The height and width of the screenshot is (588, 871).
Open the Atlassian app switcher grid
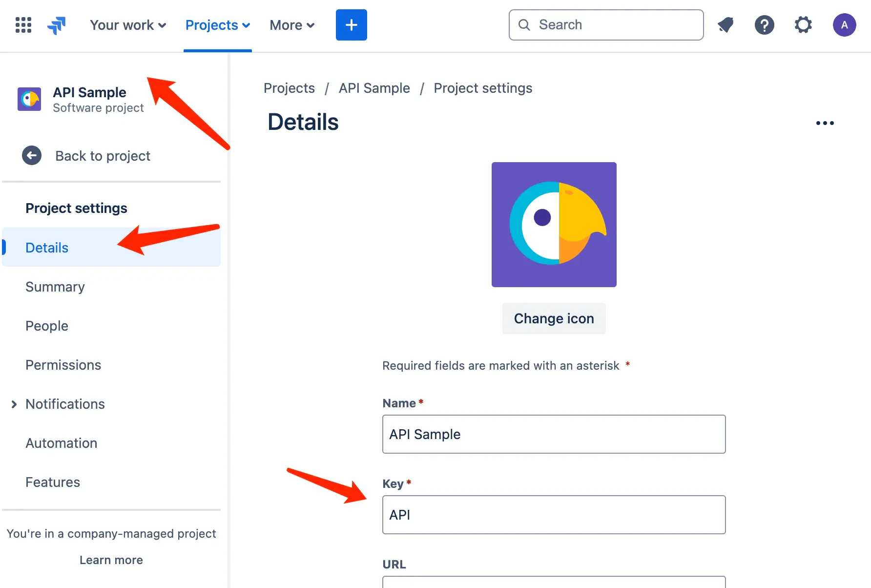23,25
